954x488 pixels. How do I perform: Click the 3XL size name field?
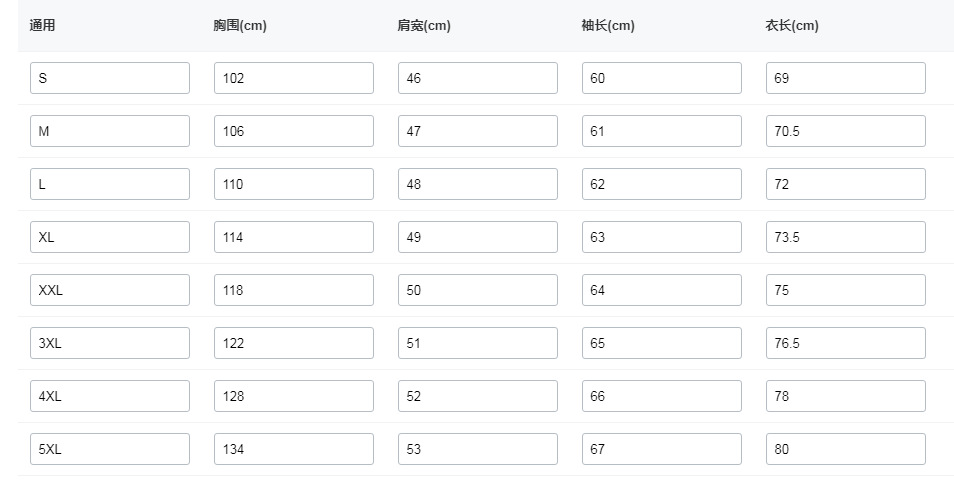(x=110, y=343)
